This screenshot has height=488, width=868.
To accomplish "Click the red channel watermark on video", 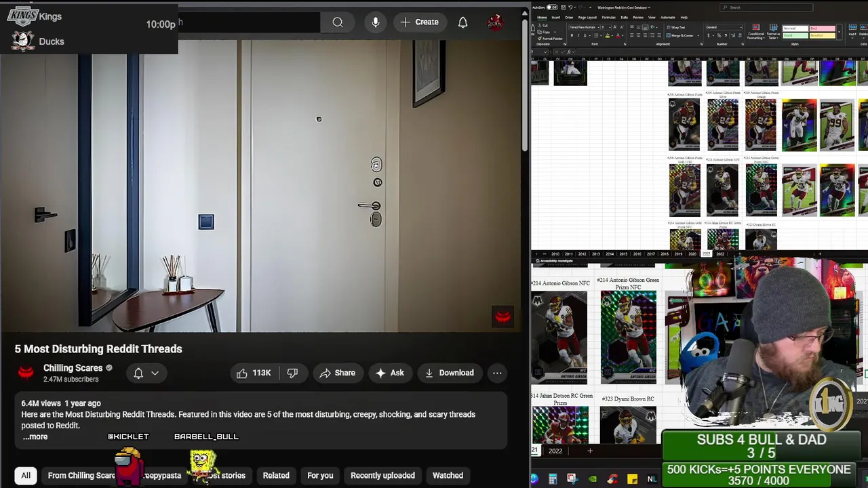I will pos(502,317).
